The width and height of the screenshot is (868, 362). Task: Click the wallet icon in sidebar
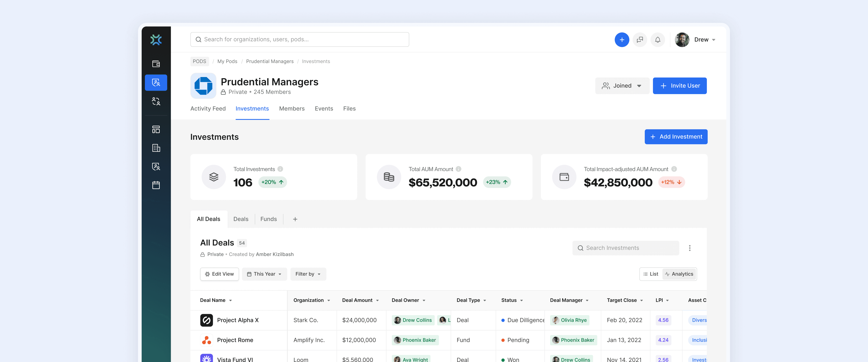156,64
